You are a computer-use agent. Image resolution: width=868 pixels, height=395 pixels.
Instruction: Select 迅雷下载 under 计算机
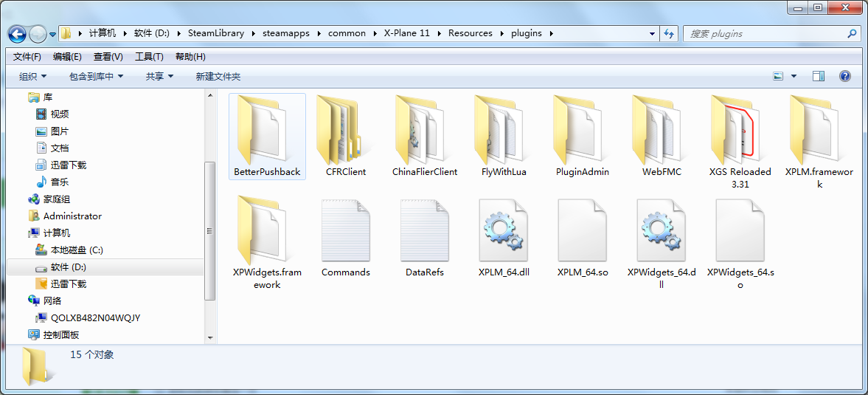point(61,284)
